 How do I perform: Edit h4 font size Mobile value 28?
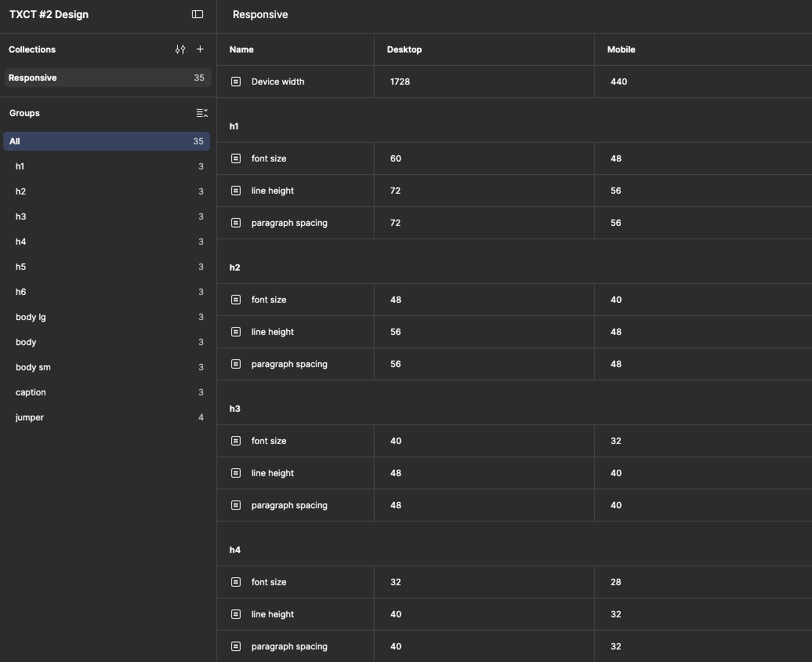coord(703,582)
